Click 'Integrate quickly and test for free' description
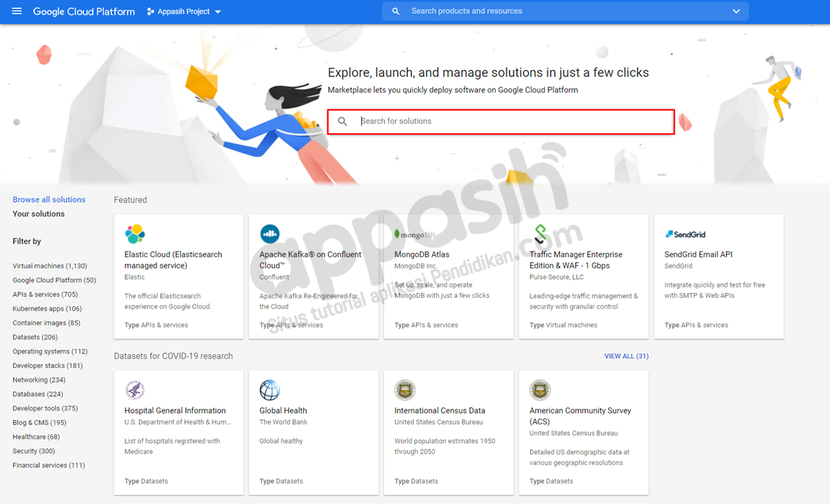830x504 pixels. [x=714, y=290]
